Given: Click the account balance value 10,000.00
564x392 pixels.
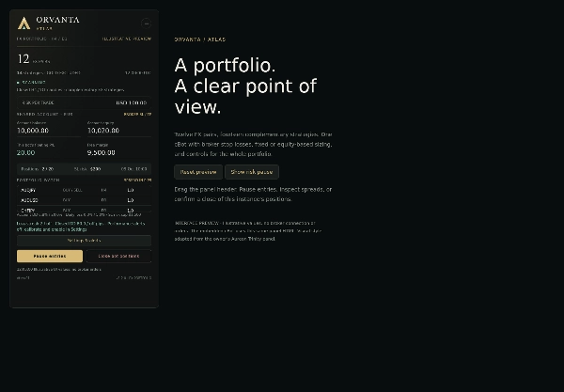Looking at the screenshot, I should [33, 131].
